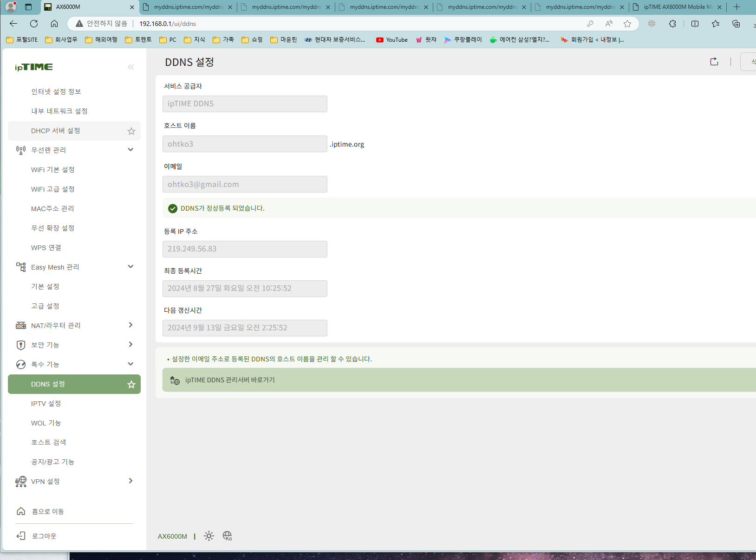The image size is (756, 560).
Task: Collapse the 특수 기능 section
Action: [x=130, y=364]
